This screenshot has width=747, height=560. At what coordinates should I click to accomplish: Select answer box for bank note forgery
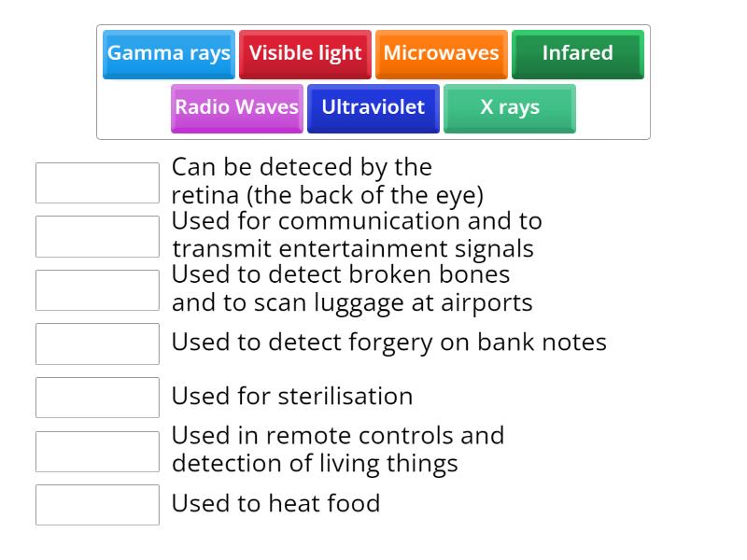tap(97, 343)
